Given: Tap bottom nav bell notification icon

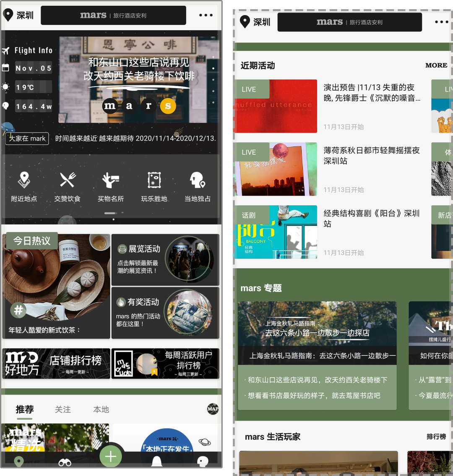Looking at the screenshot, I should tap(156, 461).
